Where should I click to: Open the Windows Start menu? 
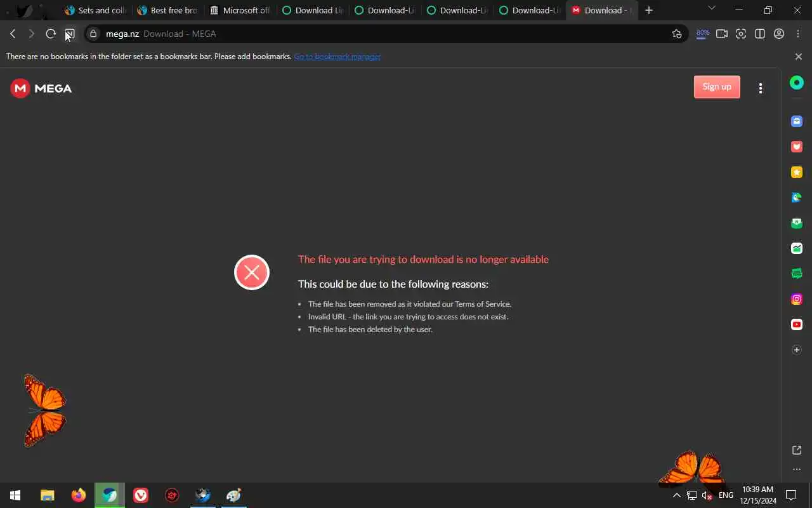click(x=15, y=495)
